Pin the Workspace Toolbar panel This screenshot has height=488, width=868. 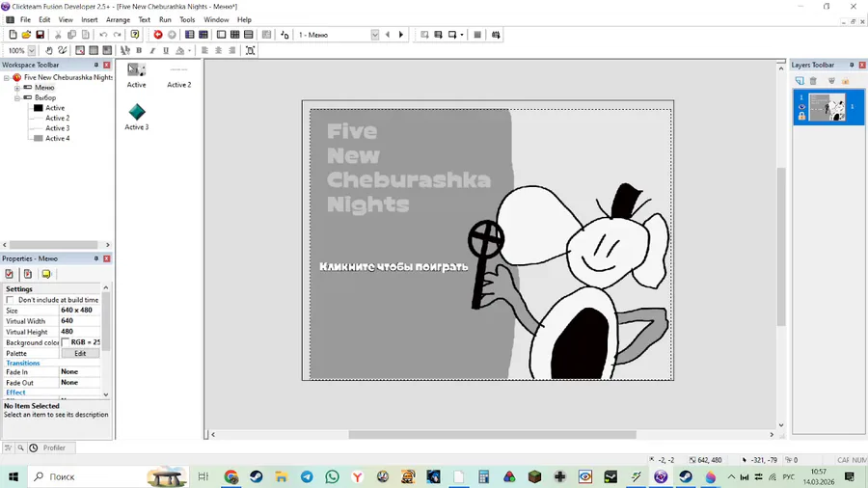pyautogui.click(x=95, y=65)
